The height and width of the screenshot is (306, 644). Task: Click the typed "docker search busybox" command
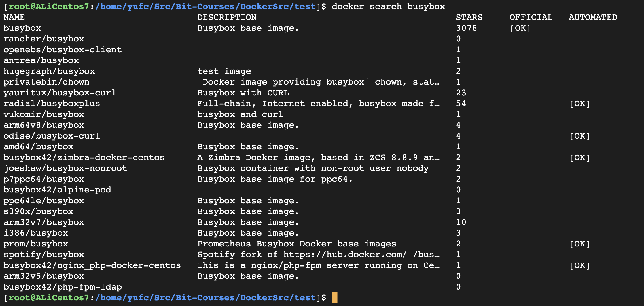tap(388, 7)
